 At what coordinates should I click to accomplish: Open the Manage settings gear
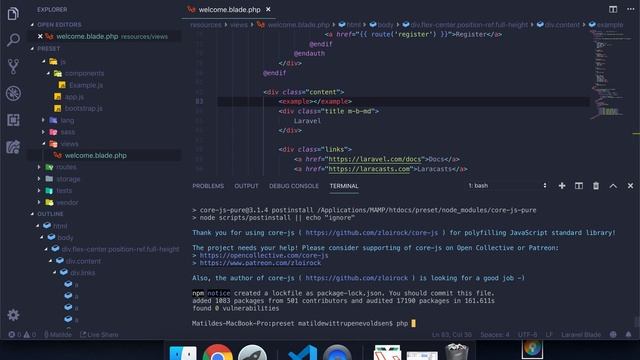[13, 315]
